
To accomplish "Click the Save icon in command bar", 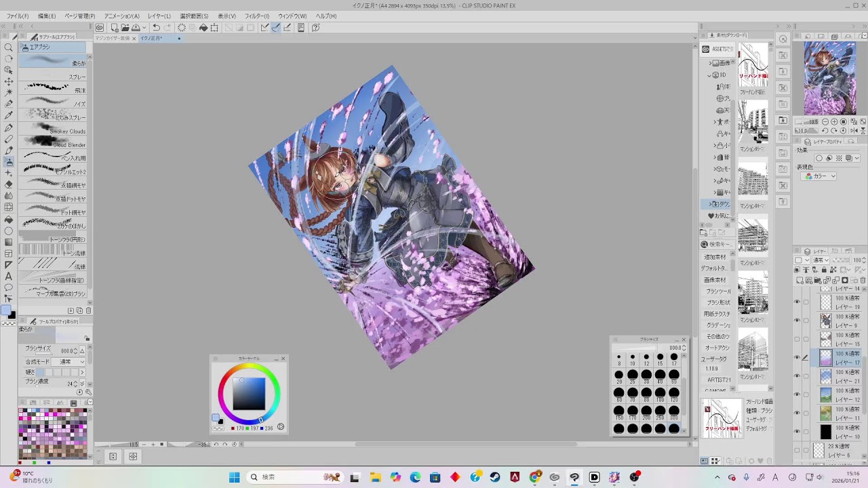I will tap(136, 28).
